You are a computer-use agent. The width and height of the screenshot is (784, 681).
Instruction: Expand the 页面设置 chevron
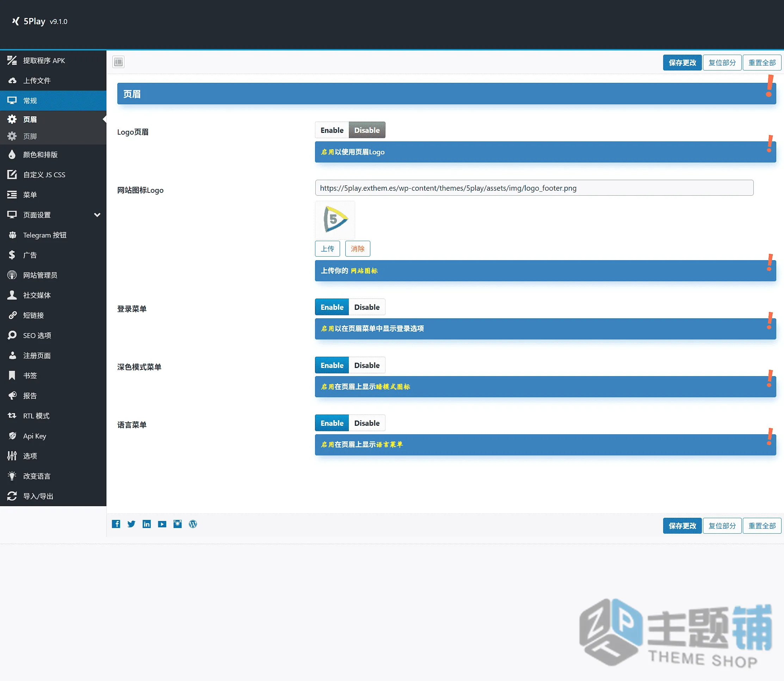coord(97,215)
